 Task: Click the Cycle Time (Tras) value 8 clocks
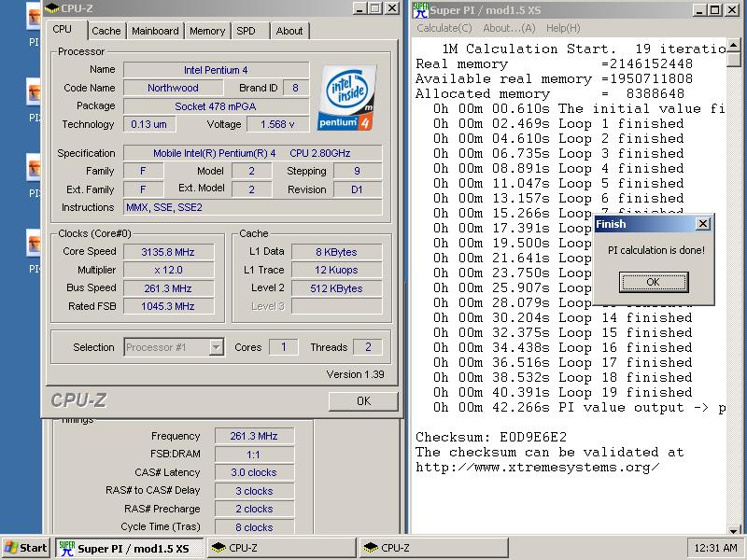tap(254, 527)
